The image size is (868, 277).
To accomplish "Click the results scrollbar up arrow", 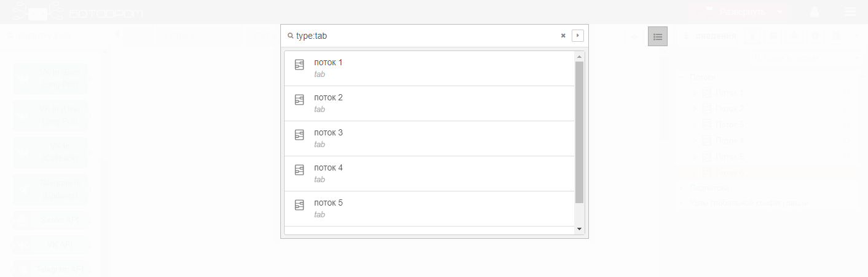I will coord(579,57).
